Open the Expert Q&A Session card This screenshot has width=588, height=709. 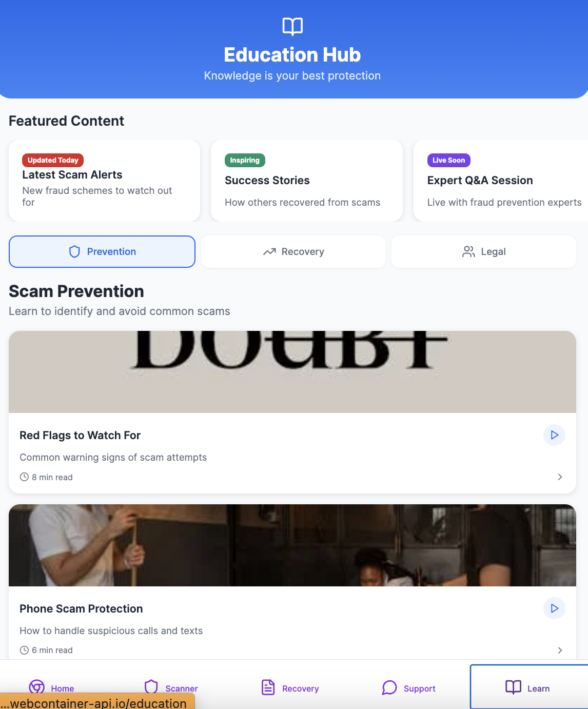(501, 181)
